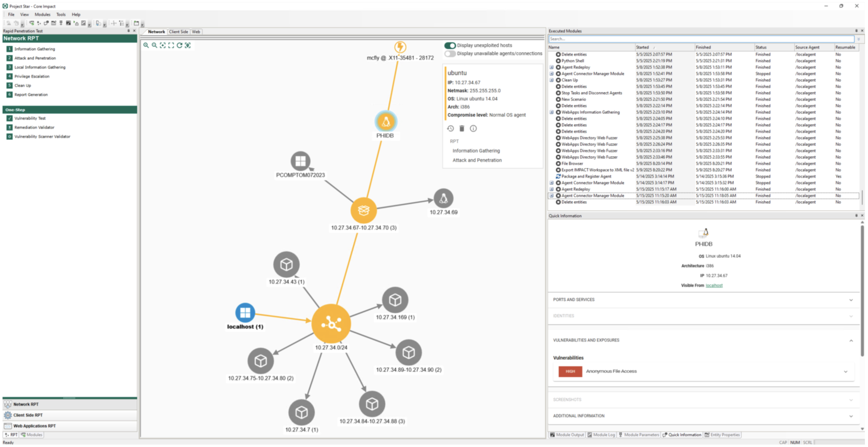Image resolution: width=868 pixels, height=447 pixels.
Task: Select the localhost node icon
Action: (245, 313)
